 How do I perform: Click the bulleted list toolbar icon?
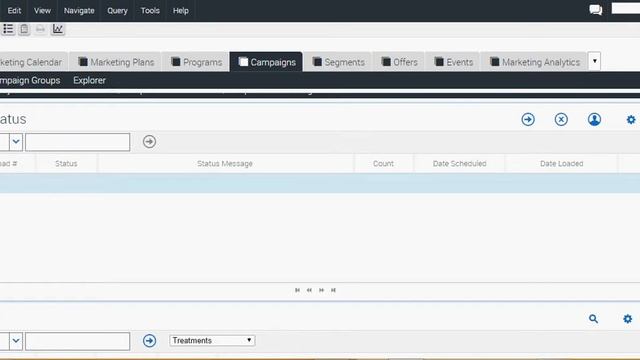(x=8, y=29)
